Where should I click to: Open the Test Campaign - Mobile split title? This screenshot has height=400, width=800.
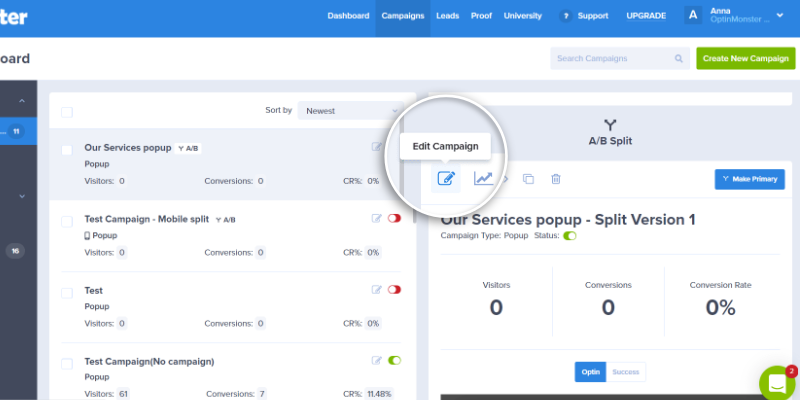pos(147,219)
